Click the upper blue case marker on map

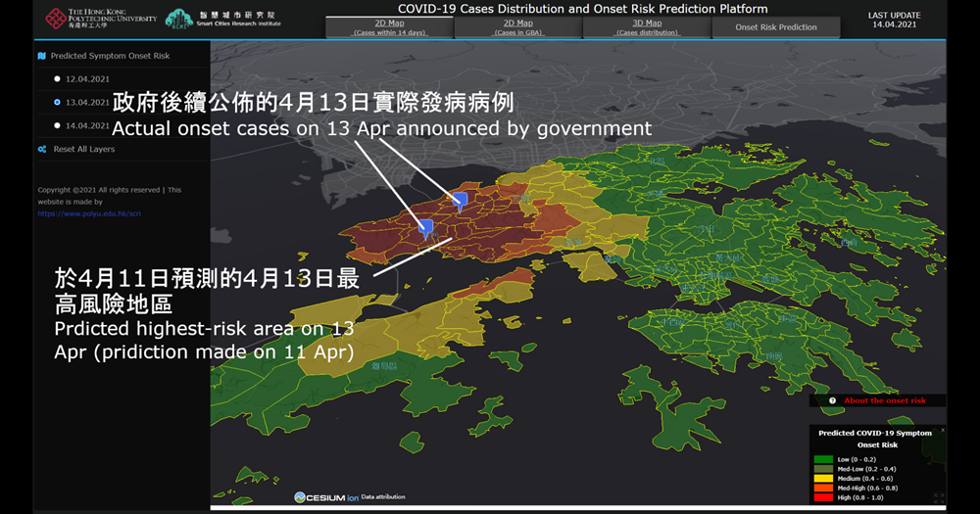point(459,201)
